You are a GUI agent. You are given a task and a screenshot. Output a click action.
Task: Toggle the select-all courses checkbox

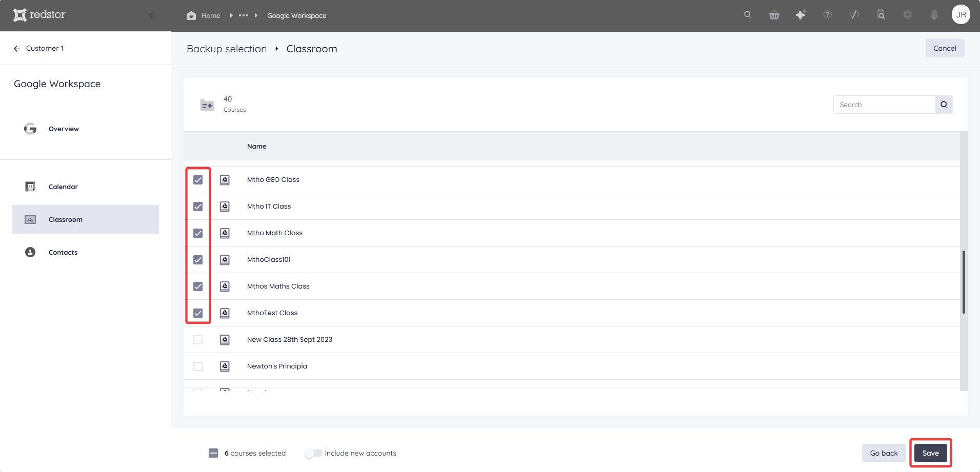[x=213, y=453]
